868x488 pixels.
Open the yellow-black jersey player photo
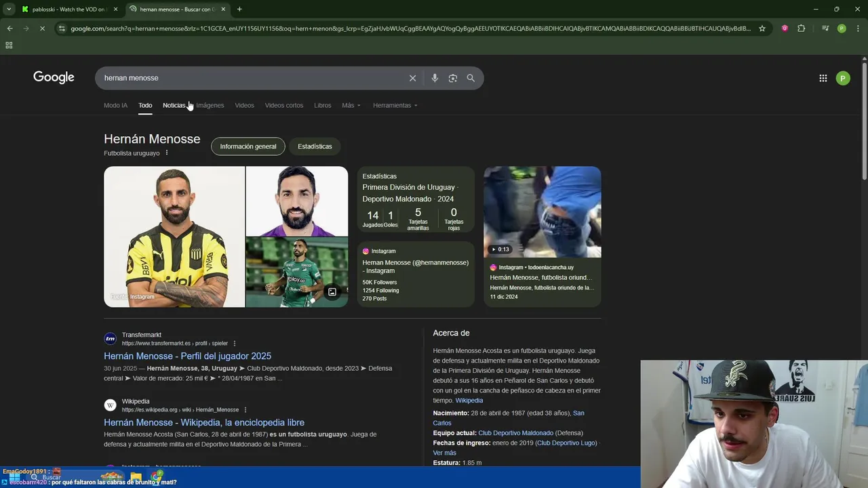[x=174, y=237]
